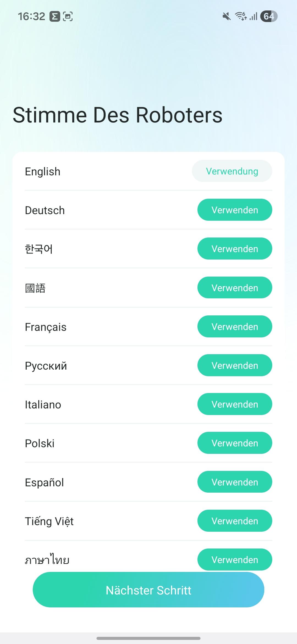Apply the Español voice

click(x=235, y=482)
